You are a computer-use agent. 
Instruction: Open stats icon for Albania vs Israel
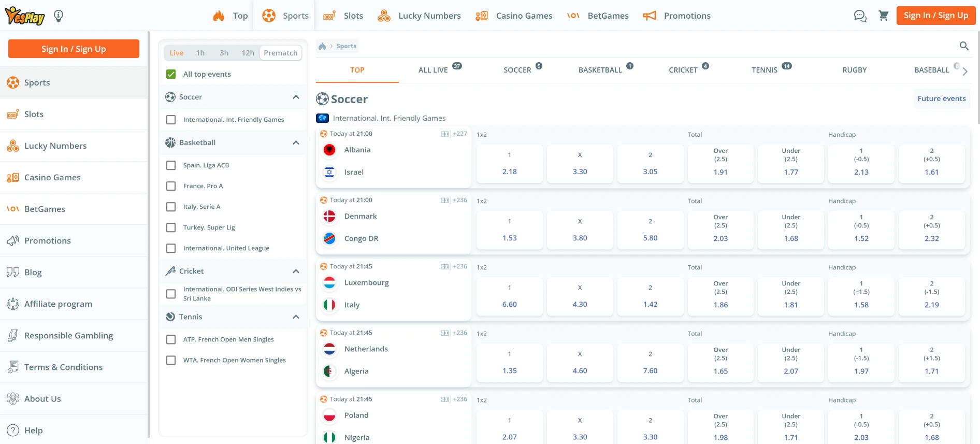444,134
